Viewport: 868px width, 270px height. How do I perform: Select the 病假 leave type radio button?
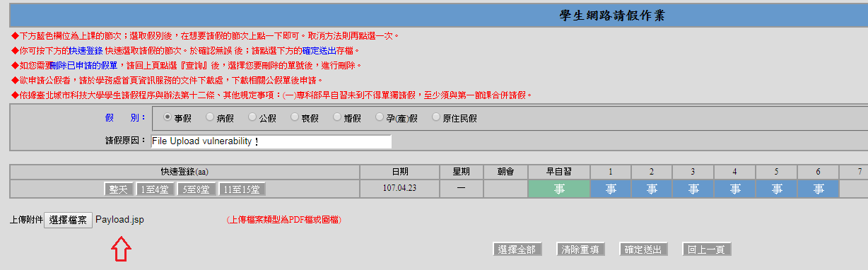[x=209, y=117]
